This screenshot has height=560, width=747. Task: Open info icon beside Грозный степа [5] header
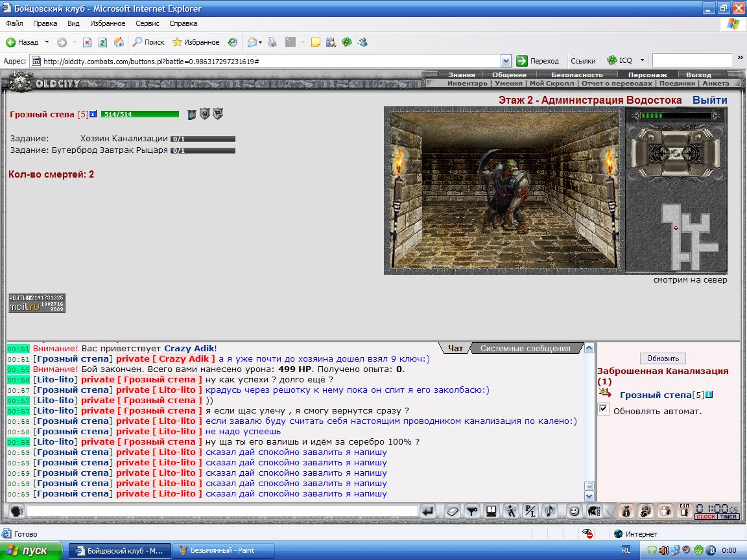(93, 114)
